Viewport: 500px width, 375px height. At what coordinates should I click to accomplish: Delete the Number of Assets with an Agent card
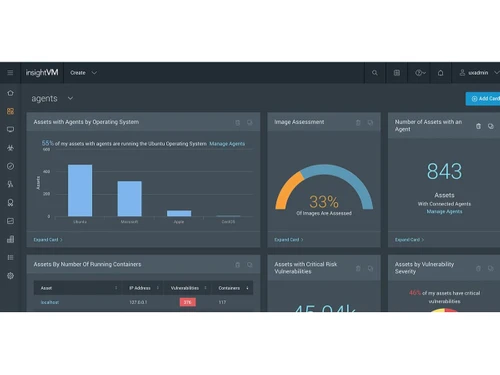point(478,126)
